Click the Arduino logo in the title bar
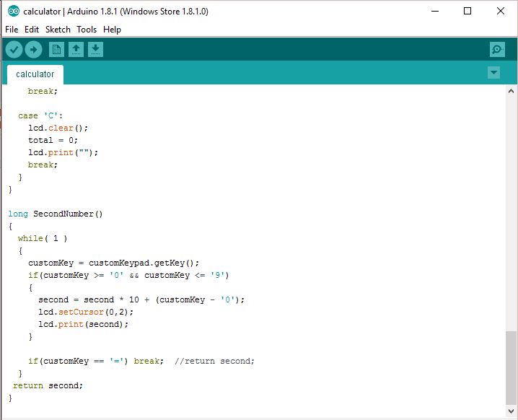This screenshot has width=518, height=420. tap(14, 12)
